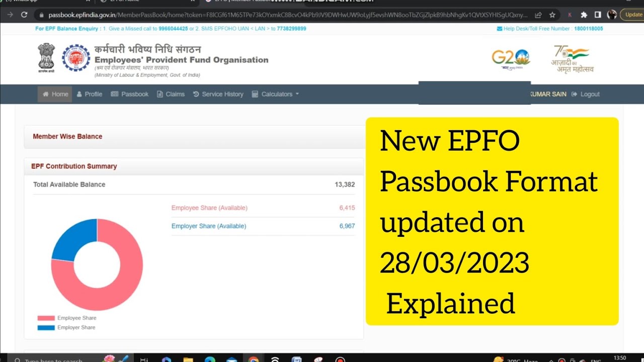The height and width of the screenshot is (362, 644).
Task: Reload the page with refresh icon
Action: click(x=24, y=15)
